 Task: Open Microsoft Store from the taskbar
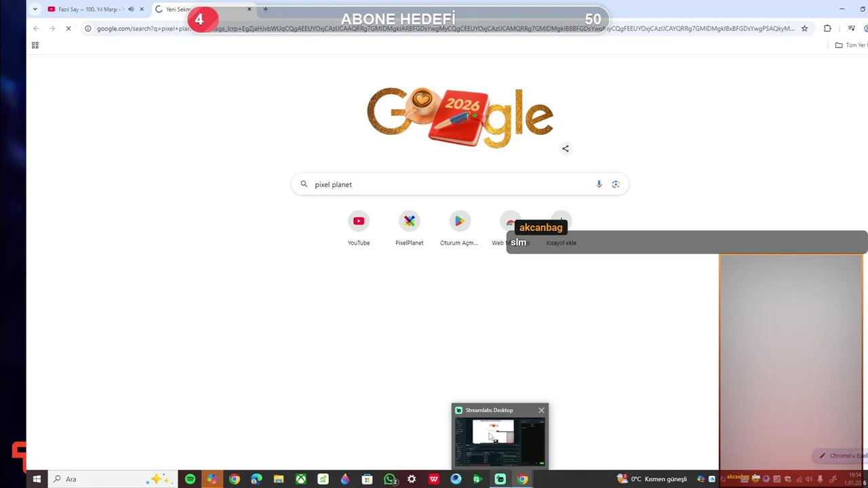(367, 479)
